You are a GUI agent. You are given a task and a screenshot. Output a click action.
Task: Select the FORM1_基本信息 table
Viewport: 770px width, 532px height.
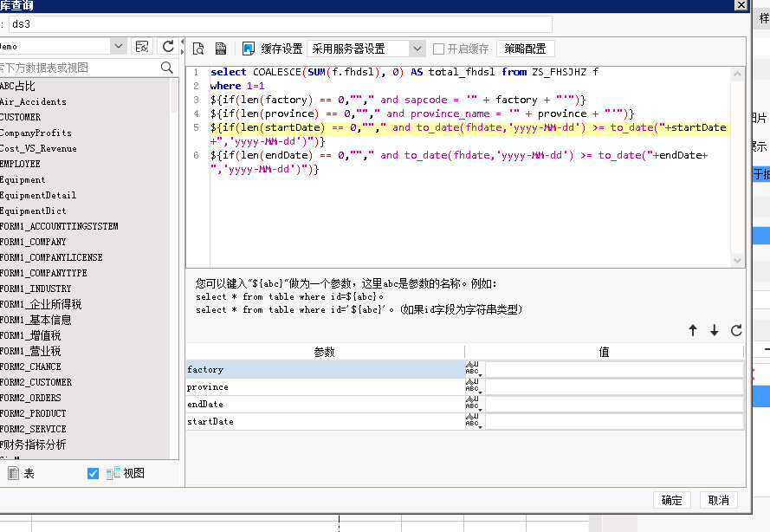pyautogui.click(x=36, y=320)
